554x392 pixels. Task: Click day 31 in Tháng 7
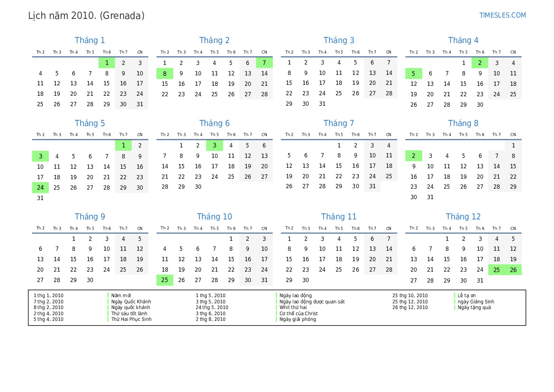(x=372, y=186)
